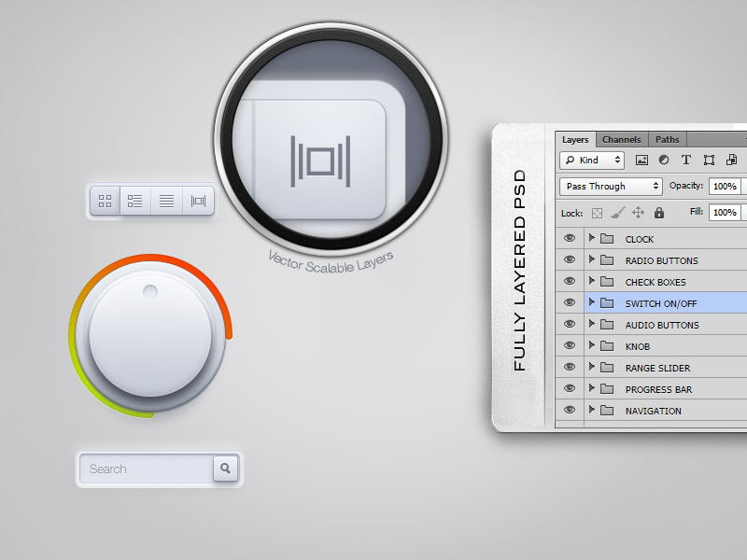Toggle NAVIGATION group visibility eye
The height and width of the screenshot is (560, 747).
coord(570,410)
